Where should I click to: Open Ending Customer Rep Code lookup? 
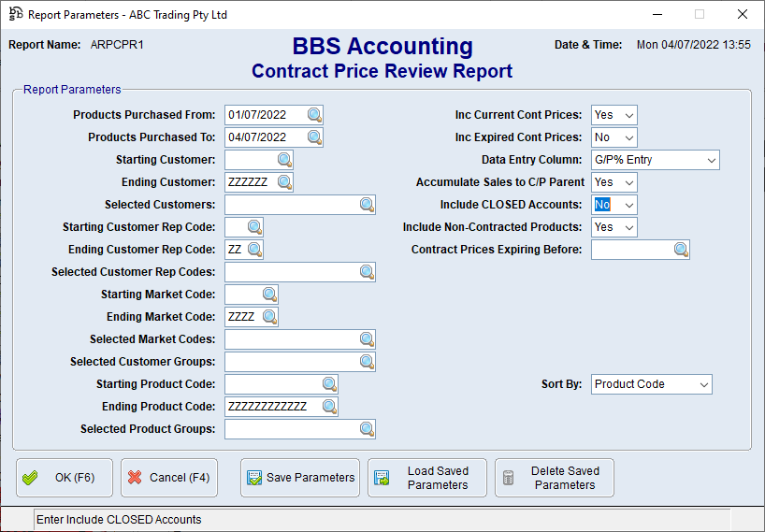click(254, 250)
